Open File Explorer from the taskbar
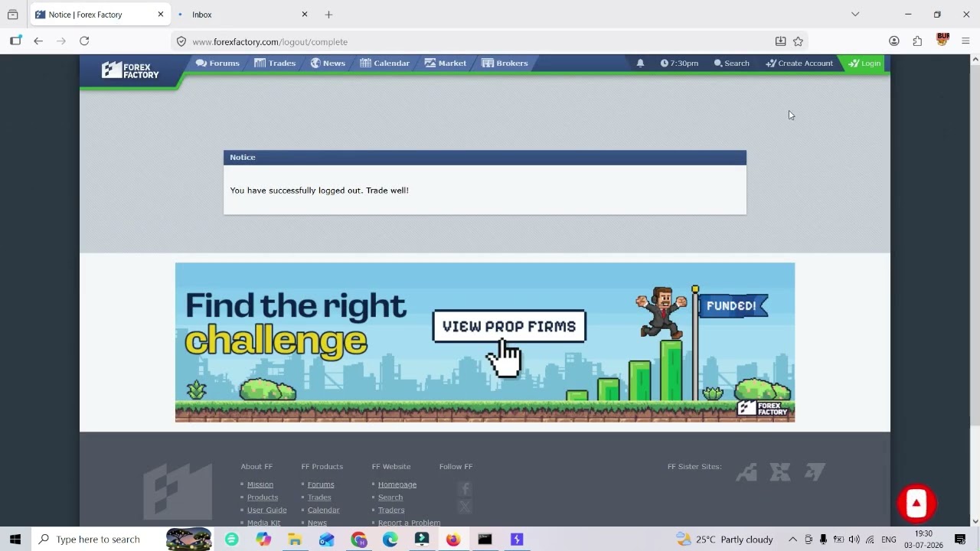Image resolution: width=980 pixels, height=551 pixels. (295, 540)
